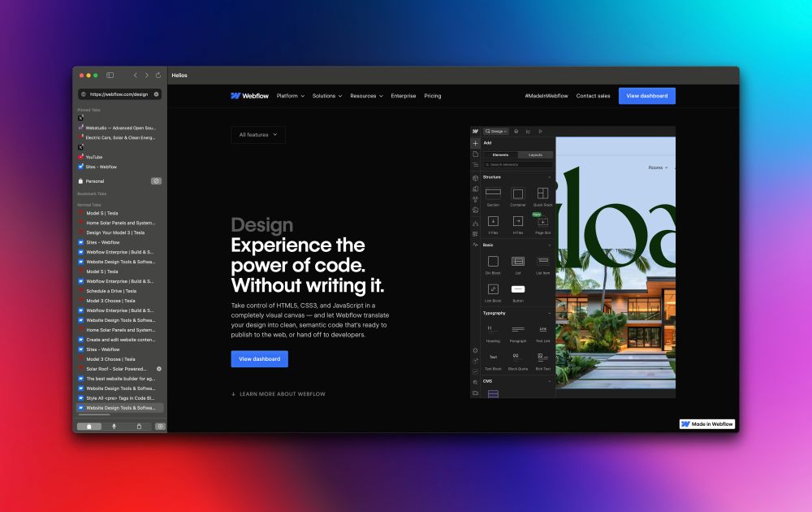Select the Div Block element icon
The width and height of the screenshot is (812, 512).
(493, 261)
